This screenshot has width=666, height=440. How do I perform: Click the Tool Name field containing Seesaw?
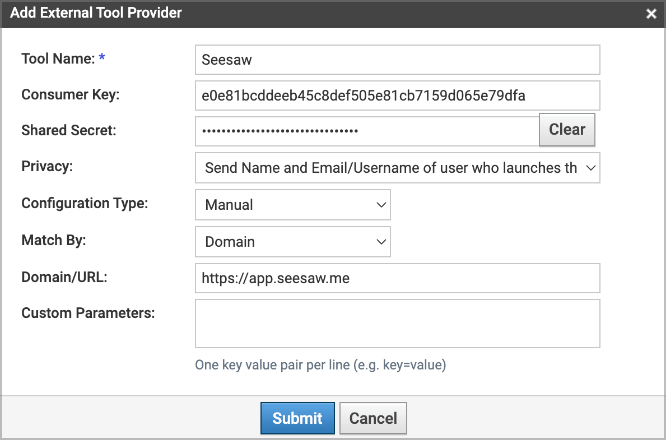tap(397, 60)
